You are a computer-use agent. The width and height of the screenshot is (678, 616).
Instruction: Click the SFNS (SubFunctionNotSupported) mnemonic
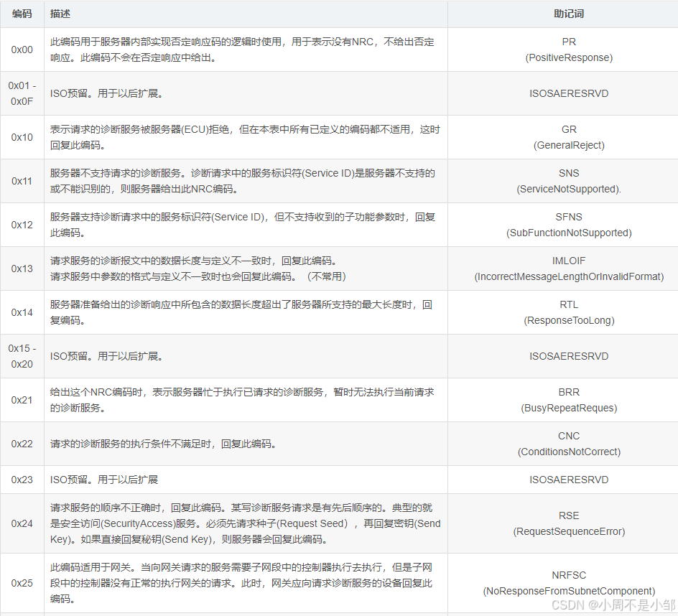570,224
